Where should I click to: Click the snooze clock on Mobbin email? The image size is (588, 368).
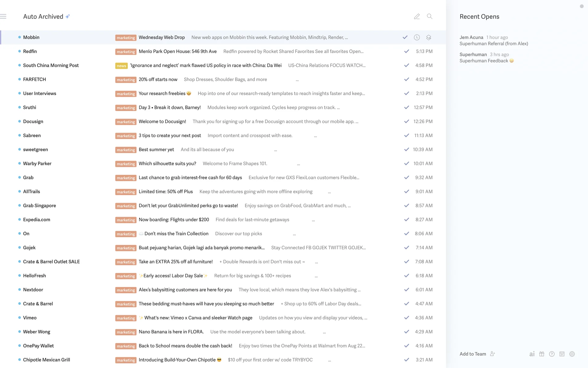(417, 37)
